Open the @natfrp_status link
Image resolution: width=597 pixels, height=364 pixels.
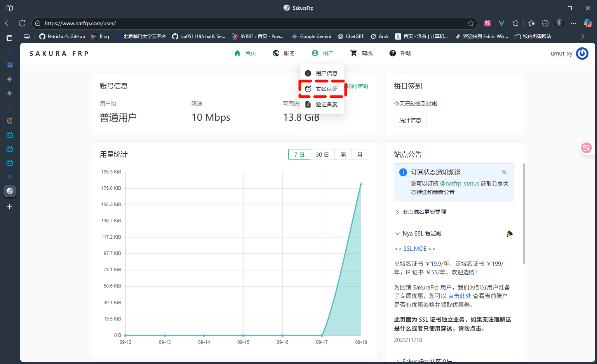pyautogui.click(x=459, y=184)
